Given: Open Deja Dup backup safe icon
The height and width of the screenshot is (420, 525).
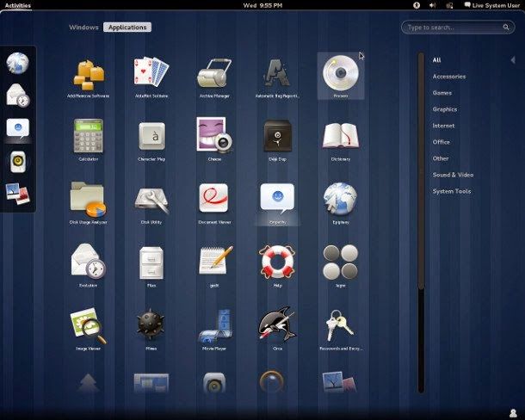Looking at the screenshot, I should [x=277, y=140].
